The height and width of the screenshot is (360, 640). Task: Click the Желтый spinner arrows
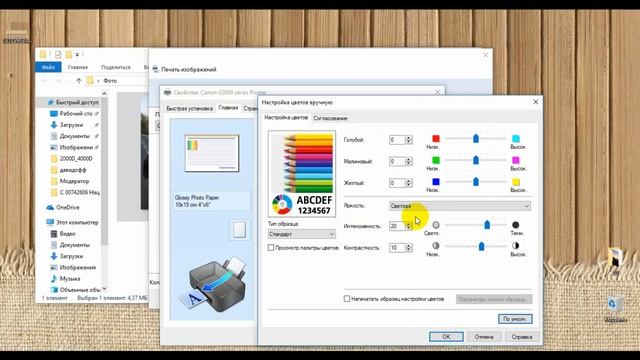pos(408,183)
